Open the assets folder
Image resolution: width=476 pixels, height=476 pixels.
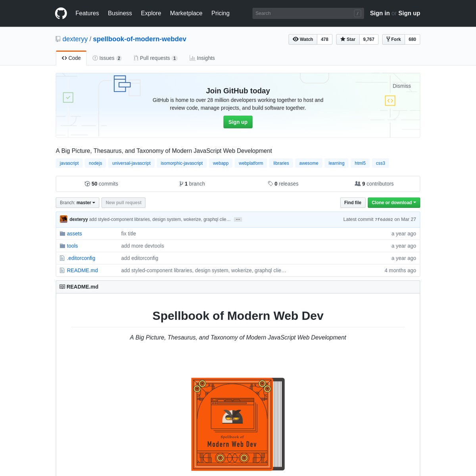click(x=75, y=234)
